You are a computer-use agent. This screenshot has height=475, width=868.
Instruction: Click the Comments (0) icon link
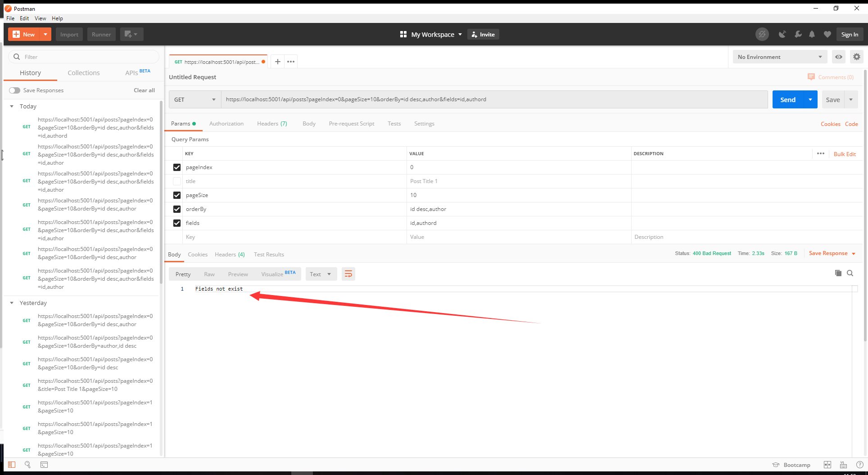coord(831,77)
